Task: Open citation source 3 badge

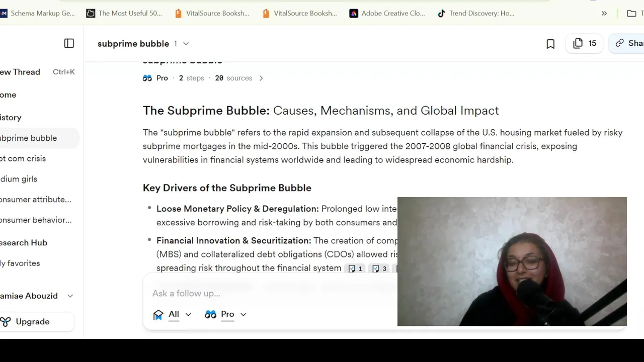Action: [379, 268]
